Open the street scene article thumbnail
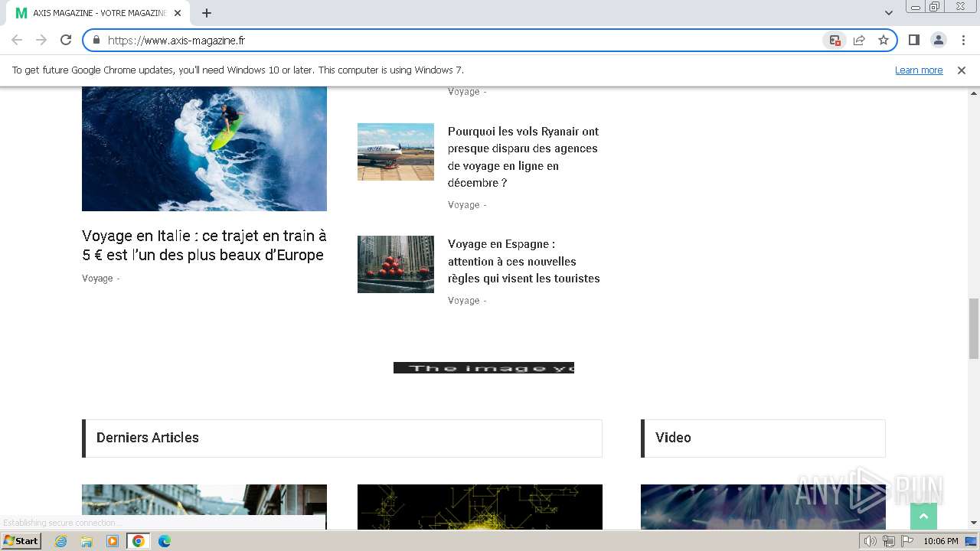 (x=204, y=507)
